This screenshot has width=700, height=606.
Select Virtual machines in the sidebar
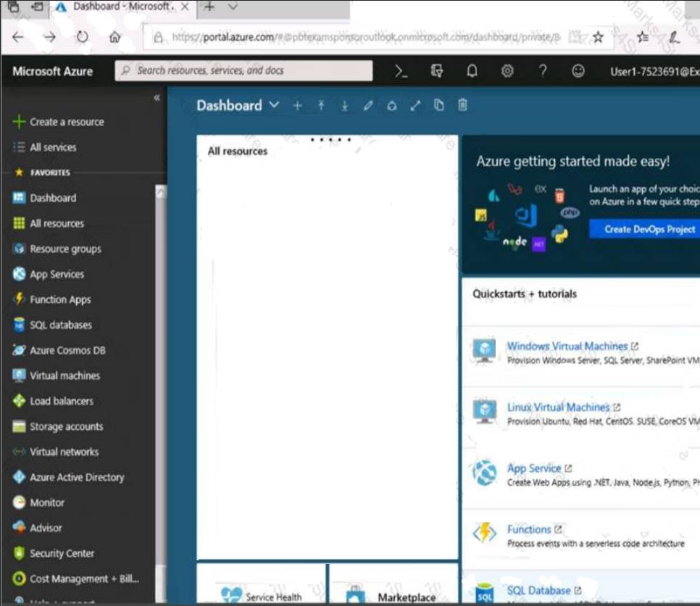coord(64,375)
